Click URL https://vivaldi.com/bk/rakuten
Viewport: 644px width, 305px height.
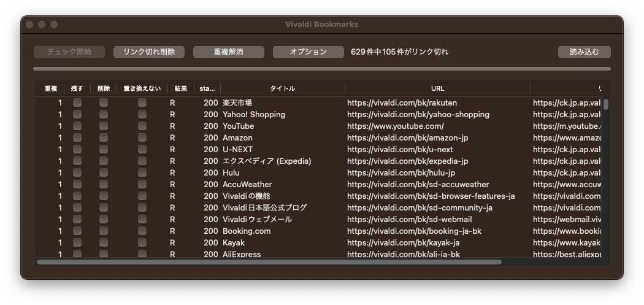click(402, 102)
